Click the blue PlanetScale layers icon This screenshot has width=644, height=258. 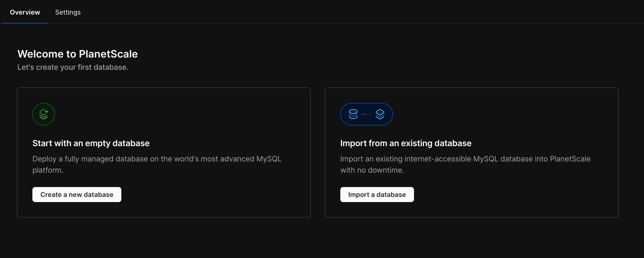click(380, 114)
